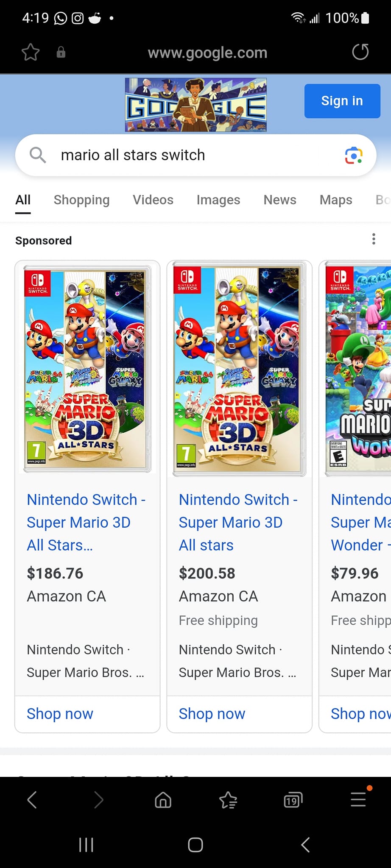The width and height of the screenshot is (391, 868).
Task: Switch to the Videos tab
Action: 153,200
